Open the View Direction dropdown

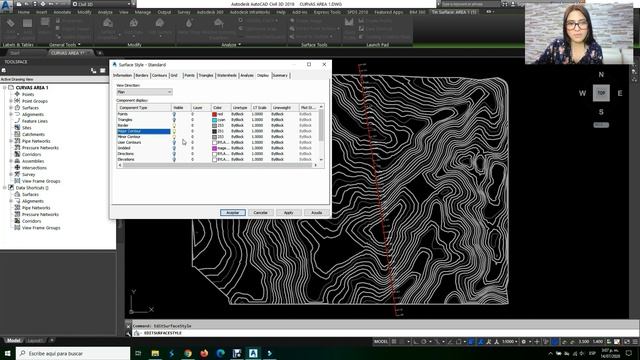144,92
